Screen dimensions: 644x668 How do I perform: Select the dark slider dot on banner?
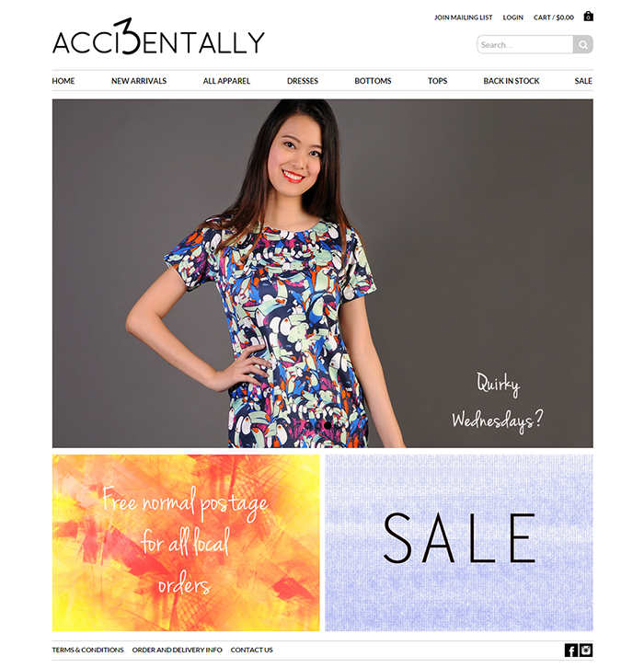[328, 425]
